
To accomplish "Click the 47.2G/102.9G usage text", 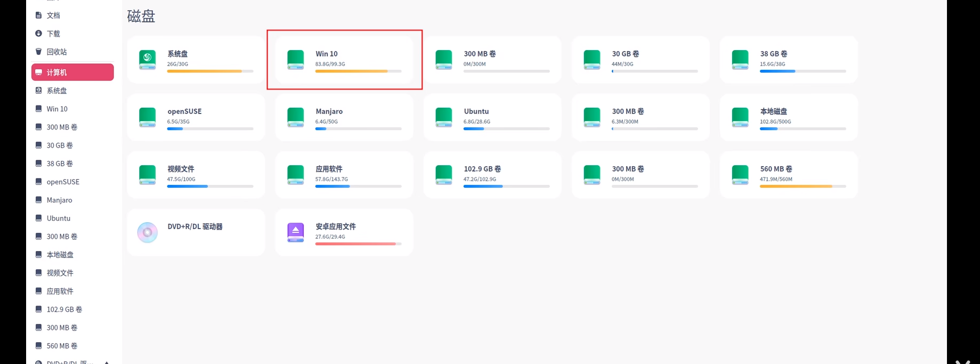I will pos(480,179).
